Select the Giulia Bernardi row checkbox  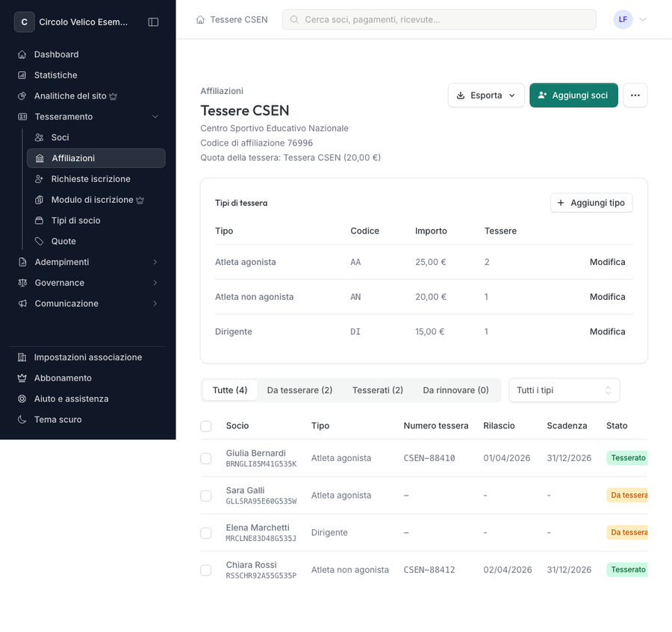point(206,459)
